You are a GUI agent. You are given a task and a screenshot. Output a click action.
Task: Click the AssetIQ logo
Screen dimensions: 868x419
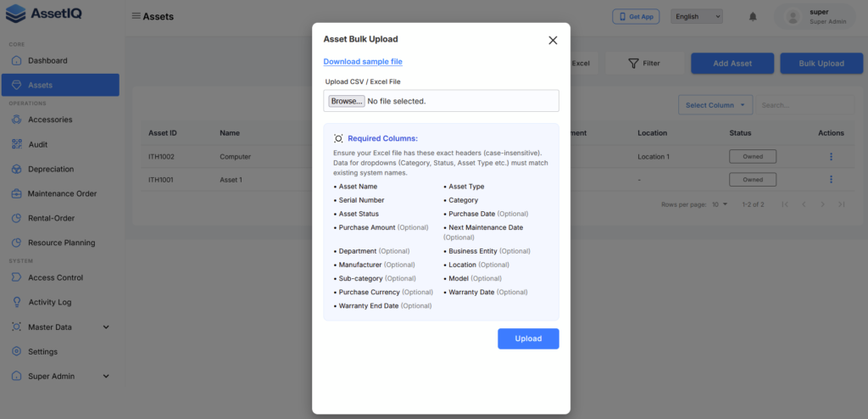coord(44,14)
